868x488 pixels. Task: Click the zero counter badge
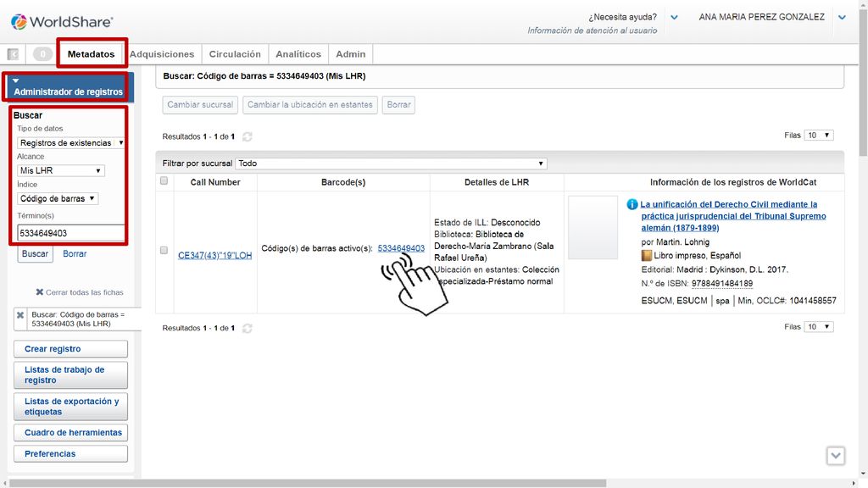point(42,54)
